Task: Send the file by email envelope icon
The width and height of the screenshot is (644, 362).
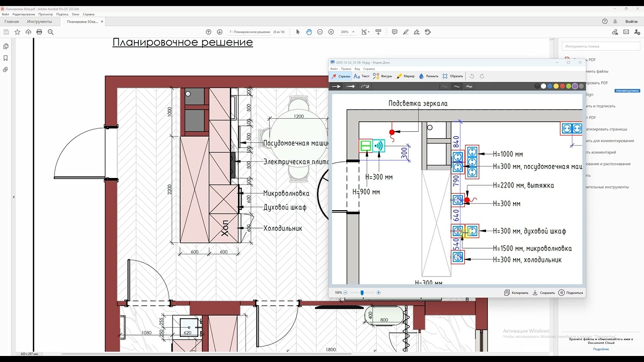Action: point(626,32)
